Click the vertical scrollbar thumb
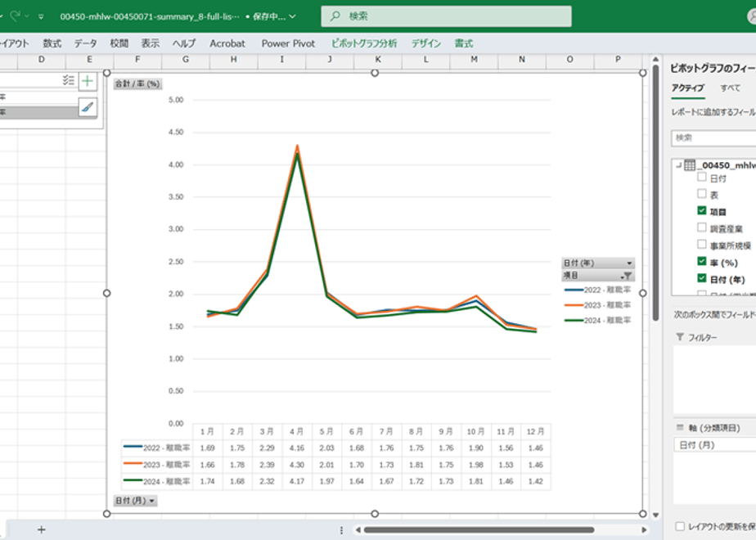The height and width of the screenshot is (540, 756). pyautogui.click(x=655, y=193)
